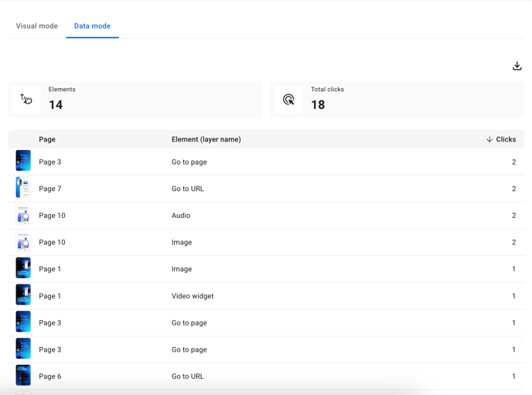Click the Page 6 page label
This screenshot has height=395, width=532.
coord(50,376)
